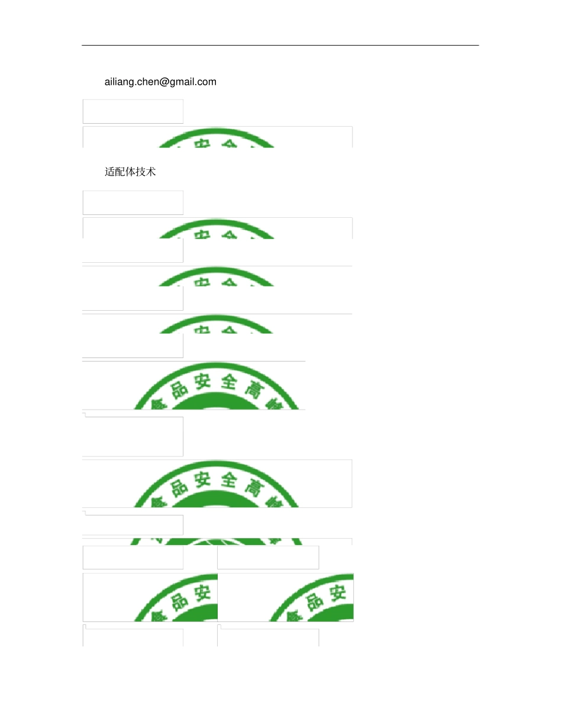Image resolution: width=562 pixels, height=728 pixels.
Task: Select the empty box beneath the left-column 品安 seal
Action: tap(133, 637)
